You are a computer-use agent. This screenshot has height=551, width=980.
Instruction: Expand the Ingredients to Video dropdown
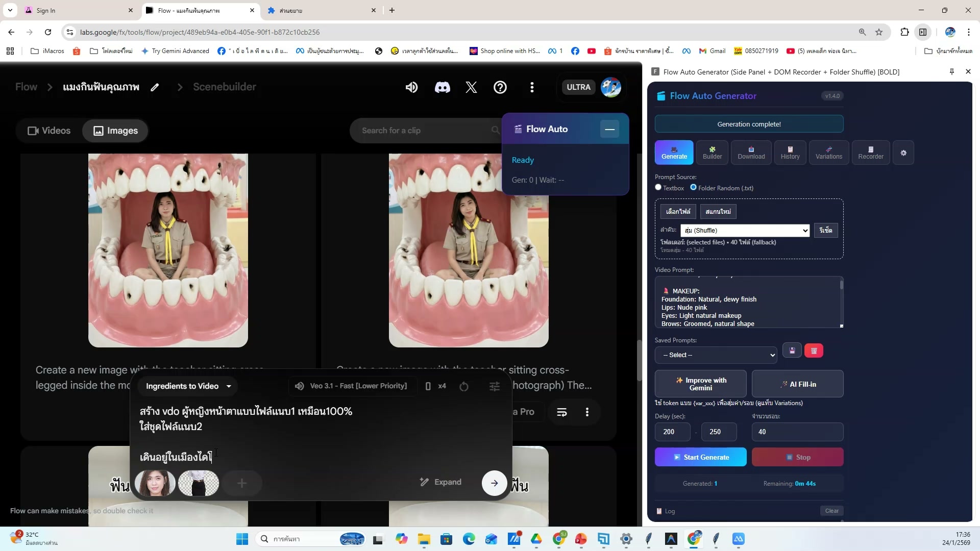click(188, 386)
